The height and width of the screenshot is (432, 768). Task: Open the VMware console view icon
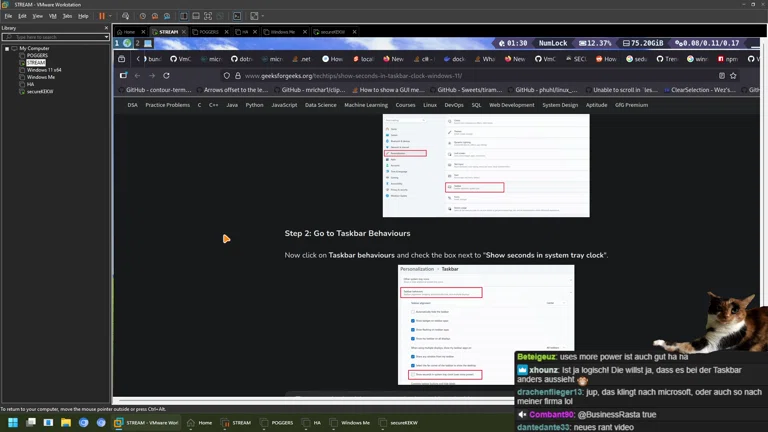click(x=237, y=16)
